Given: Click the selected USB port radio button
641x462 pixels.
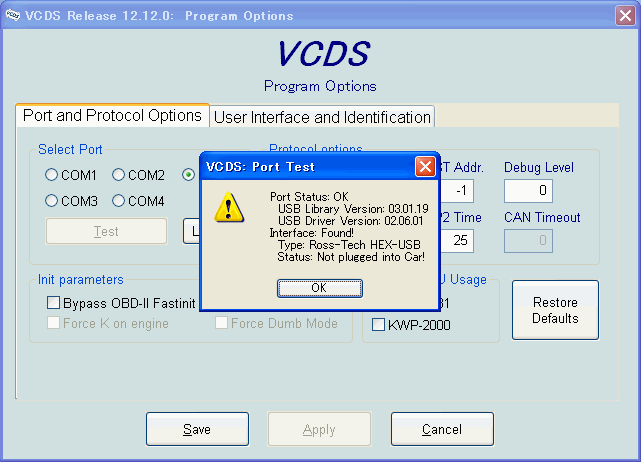Looking at the screenshot, I should pyautogui.click(x=188, y=175).
